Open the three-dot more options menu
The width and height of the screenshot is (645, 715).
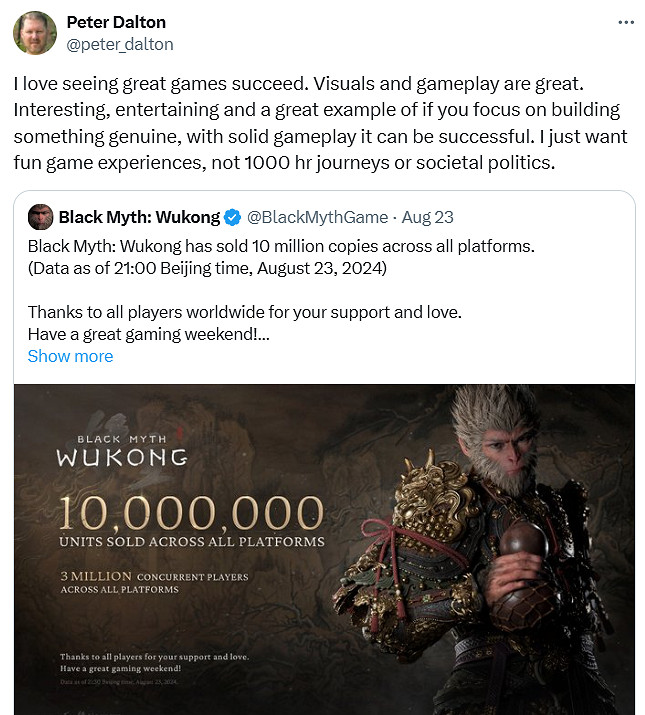coord(626,21)
